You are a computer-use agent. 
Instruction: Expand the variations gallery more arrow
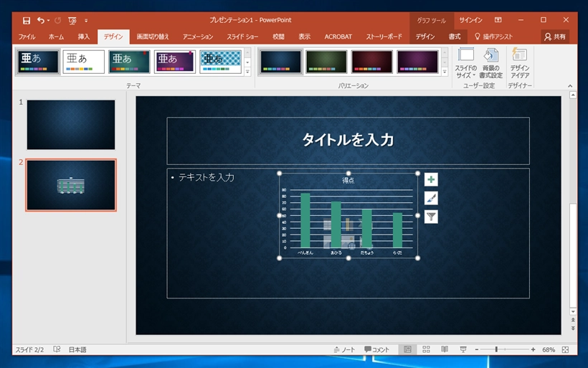[445, 71]
